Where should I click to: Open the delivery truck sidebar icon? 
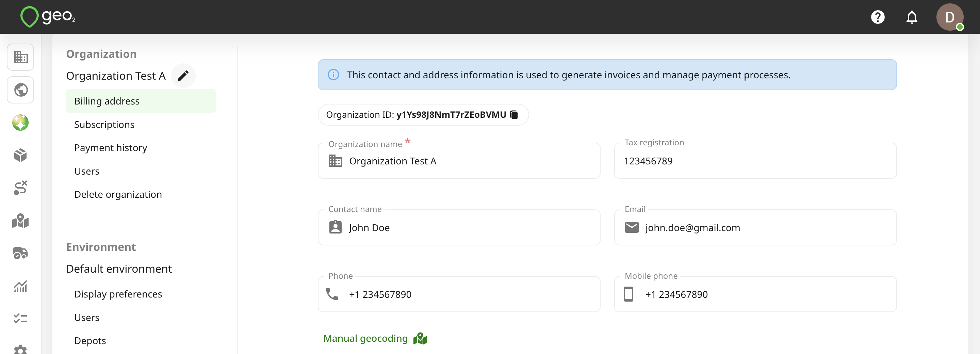(x=20, y=253)
